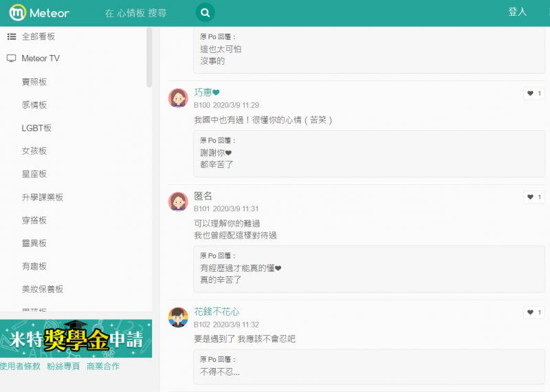
Task: Open the 使用者條款 link
Action: 20,367
